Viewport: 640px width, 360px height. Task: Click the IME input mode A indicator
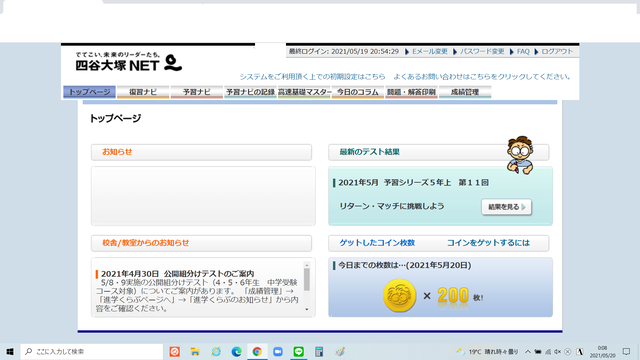[x=580, y=351]
